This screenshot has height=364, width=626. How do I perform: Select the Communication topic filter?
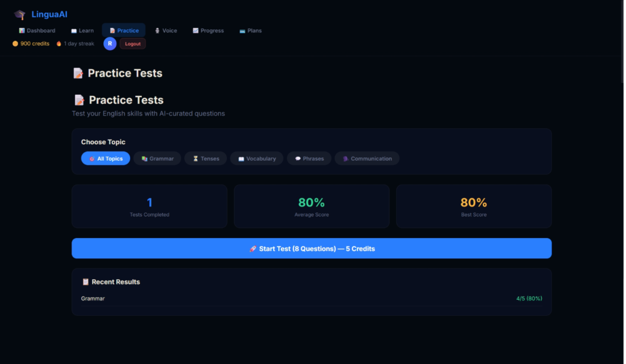[367, 158]
